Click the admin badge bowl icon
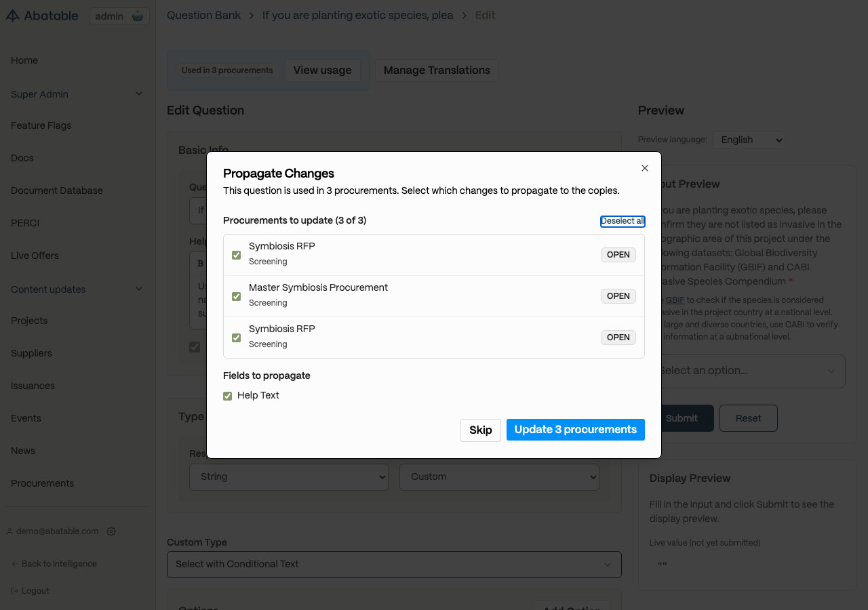Viewport: 868px width, 610px height. coord(138,16)
